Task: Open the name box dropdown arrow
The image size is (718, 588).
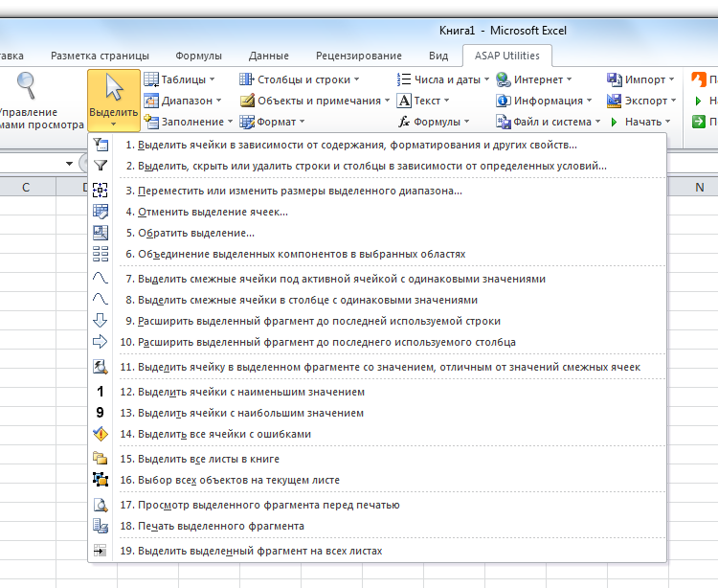Action: point(69,163)
